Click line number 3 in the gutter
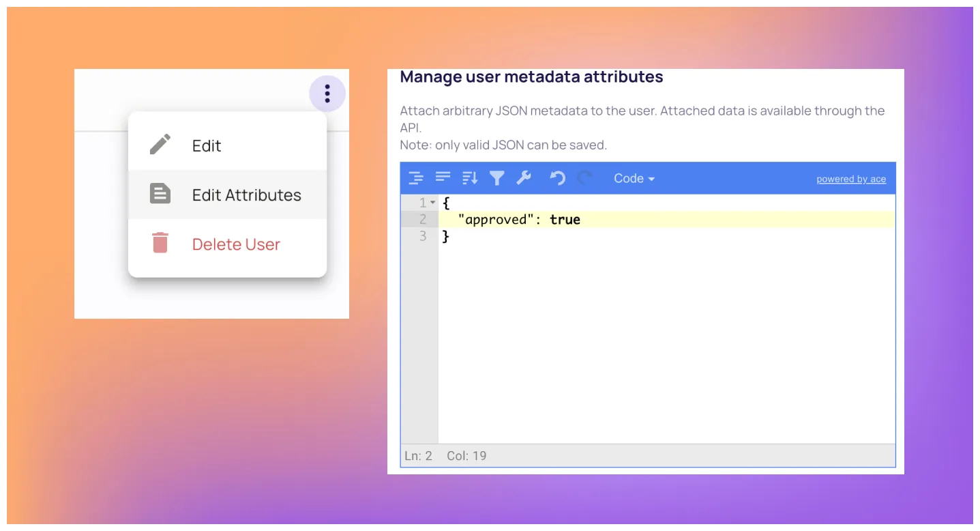 (423, 236)
